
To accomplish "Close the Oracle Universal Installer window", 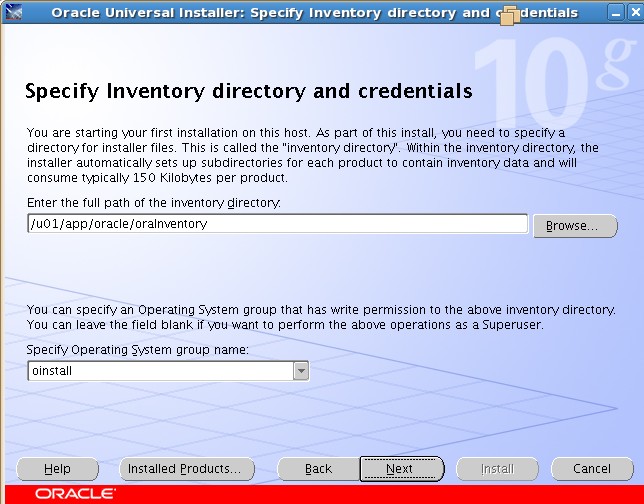I will (x=635, y=13).
